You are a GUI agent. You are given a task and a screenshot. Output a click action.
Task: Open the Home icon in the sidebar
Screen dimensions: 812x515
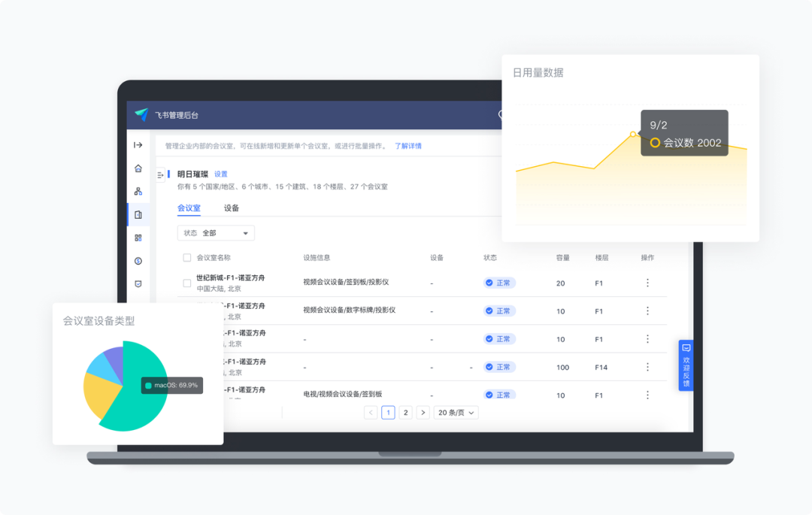click(x=138, y=168)
